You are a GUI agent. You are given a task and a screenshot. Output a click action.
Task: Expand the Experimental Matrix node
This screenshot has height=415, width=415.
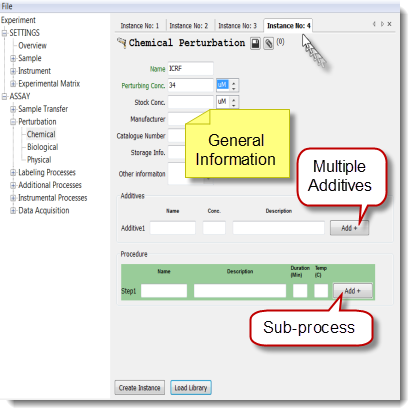click(x=13, y=84)
